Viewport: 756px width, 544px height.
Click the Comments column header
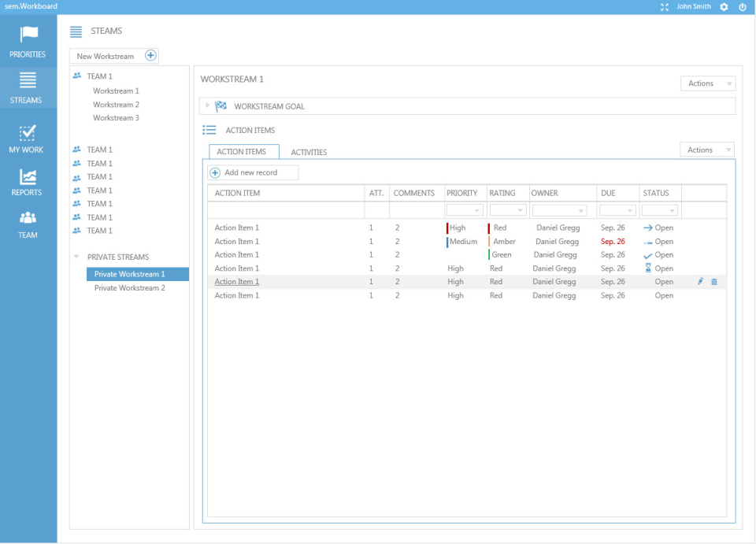(x=413, y=193)
